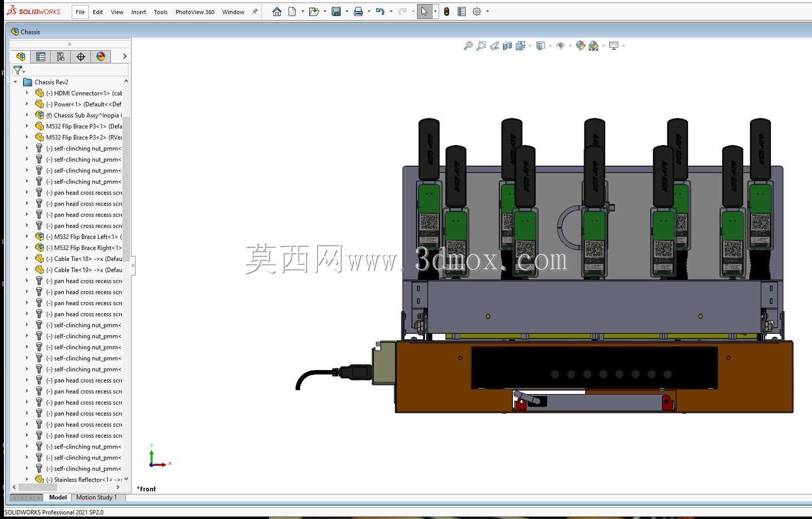Select M532 Flip Brace Right<1> component
The width and height of the screenshot is (812, 519).
click(78, 247)
